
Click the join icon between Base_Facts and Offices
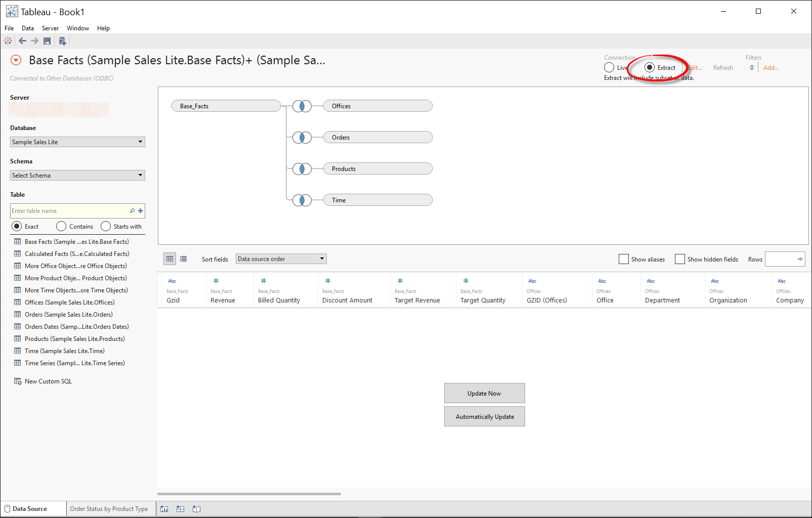pyautogui.click(x=302, y=106)
